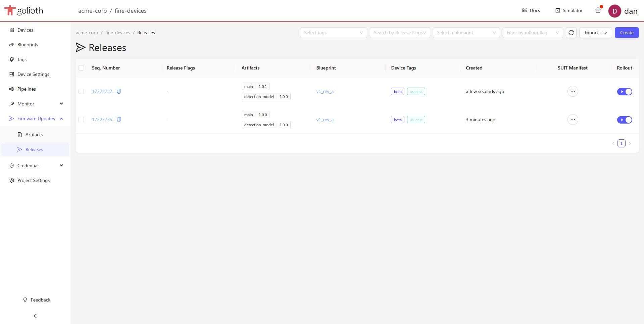This screenshot has width=644, height=324.
Task: Open Project Settings
Action: [x=33, y=180]
